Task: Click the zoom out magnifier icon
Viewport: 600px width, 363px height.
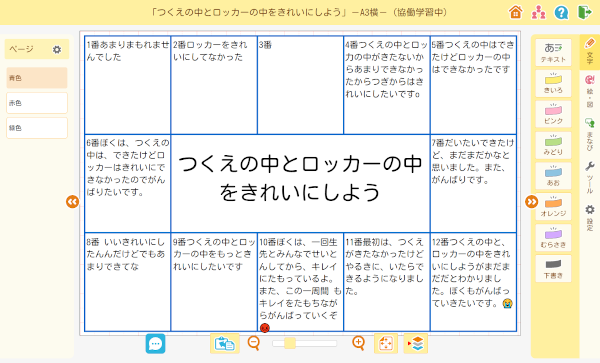Action: (x=254, y=343)
